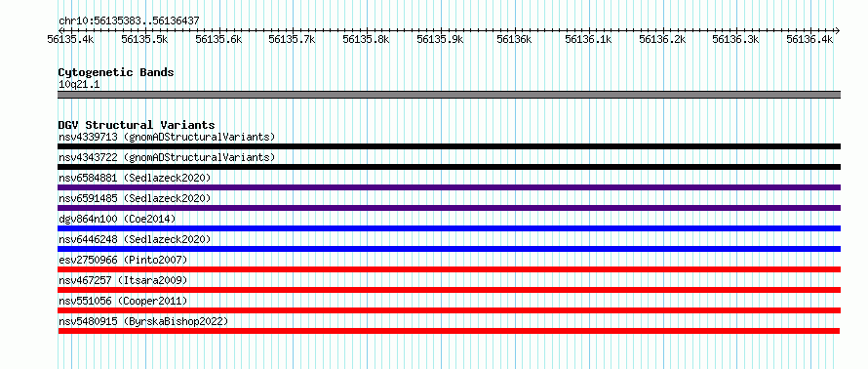Open the nsv4343722 gnomAD variant label
This screenshot has width=868, height=369.
coord(167,157)
